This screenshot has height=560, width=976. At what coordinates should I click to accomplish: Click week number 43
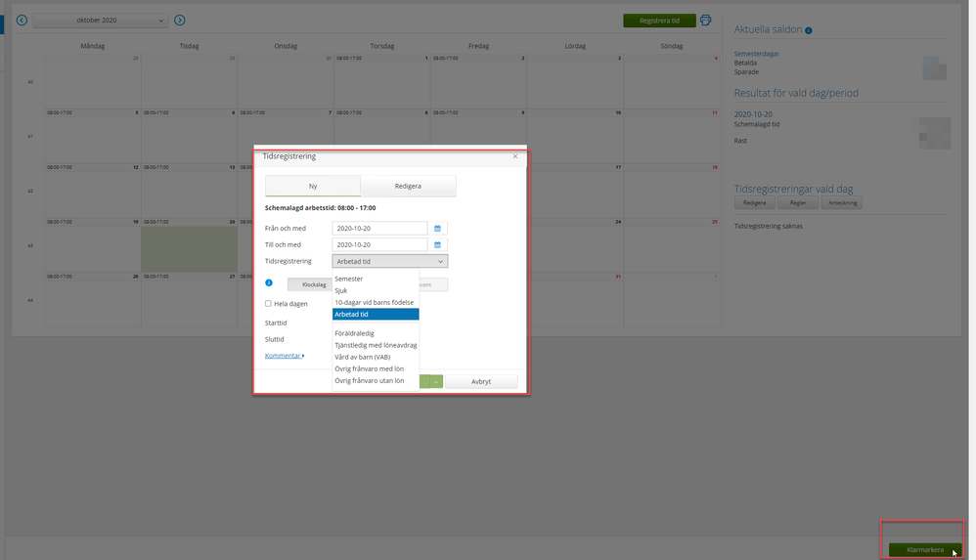pyautogui.click(x=30, y=245)
